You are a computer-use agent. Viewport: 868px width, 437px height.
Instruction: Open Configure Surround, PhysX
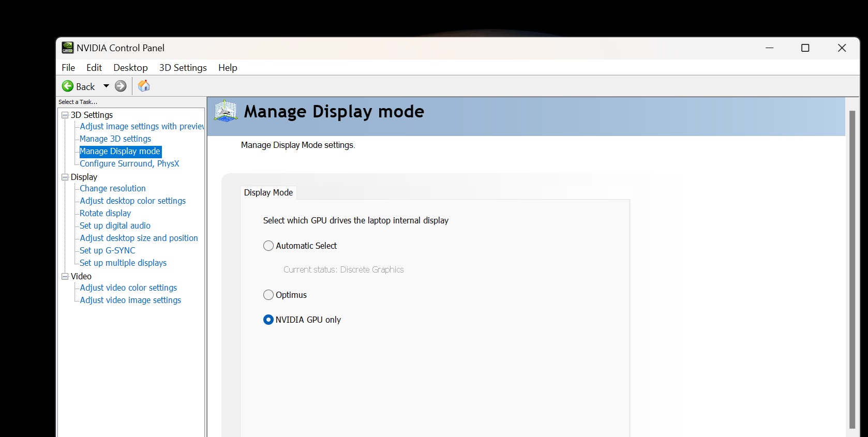pyautogui.click(x=129, y=163)
